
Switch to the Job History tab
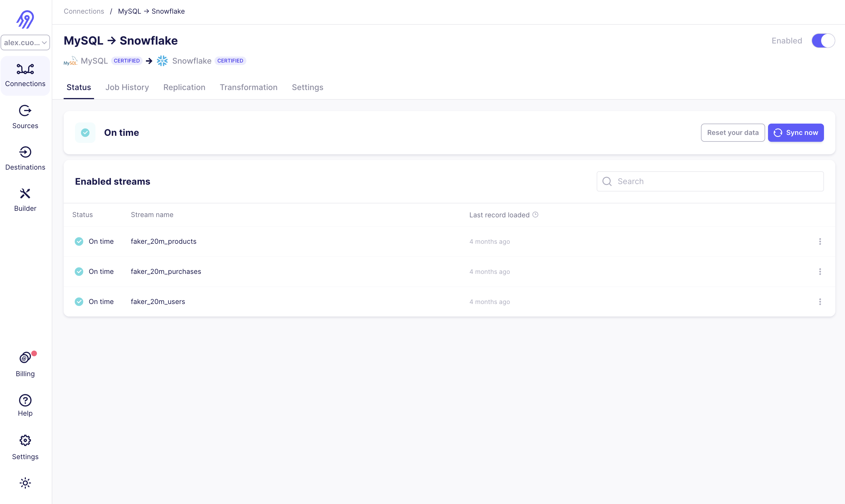[127, 87]
